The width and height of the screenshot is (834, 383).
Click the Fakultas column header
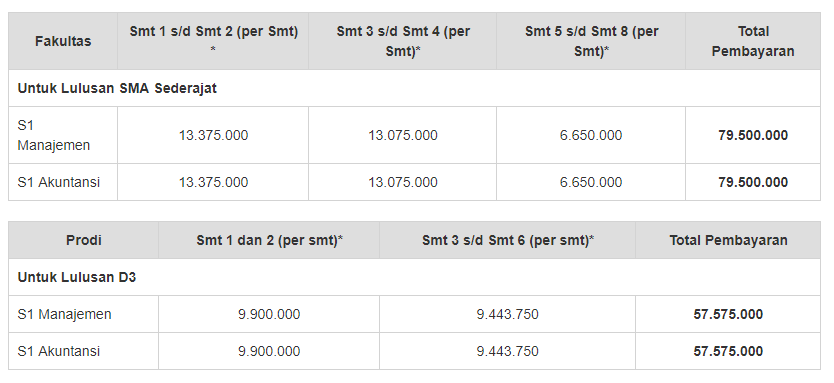click(x=63, y=41)
